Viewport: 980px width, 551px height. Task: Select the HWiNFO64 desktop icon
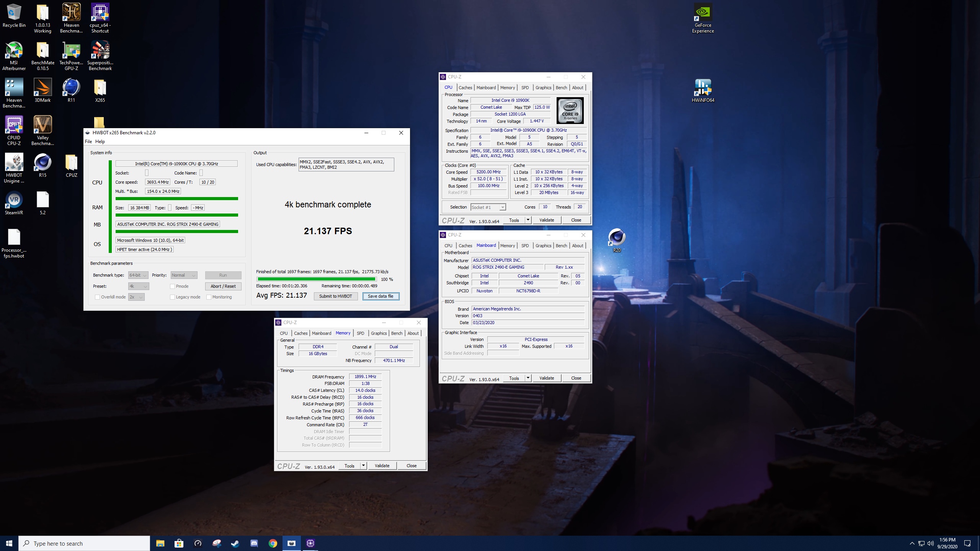[703, 91]
